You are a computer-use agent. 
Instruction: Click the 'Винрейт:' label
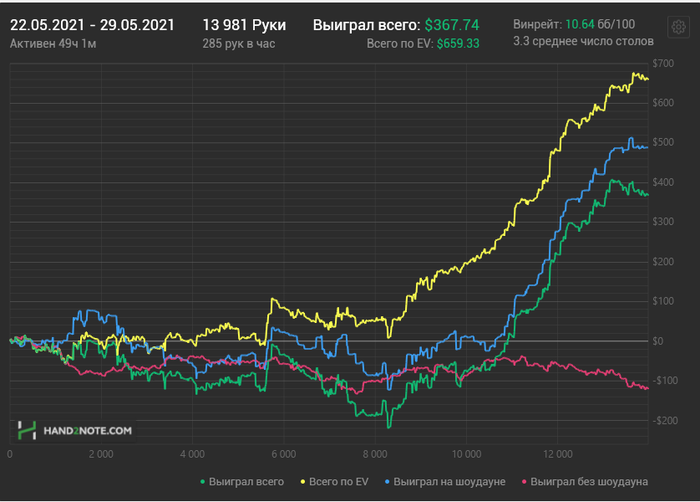coord(538,24)
